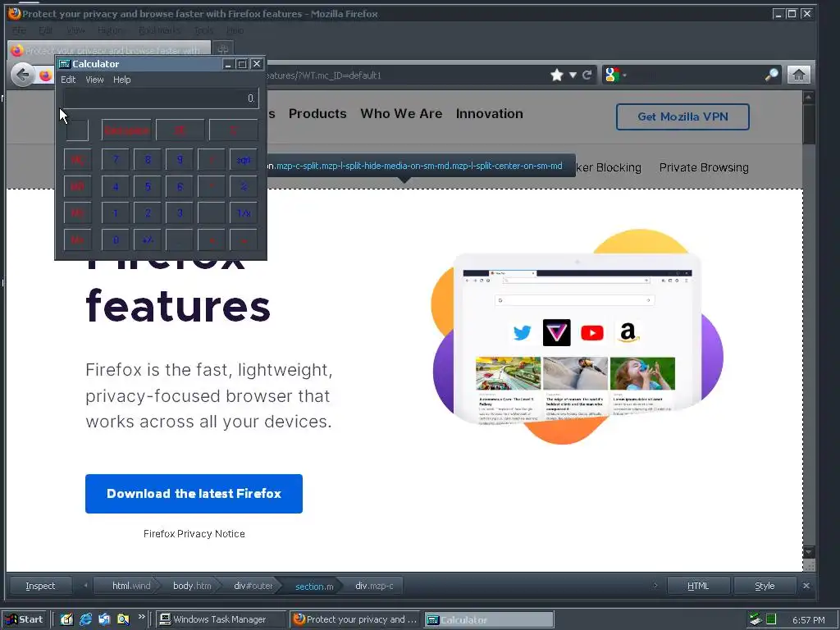Click the Firefox search box
Screen dimensions: 840x630
pyautogui.click(x=694, y=75)
